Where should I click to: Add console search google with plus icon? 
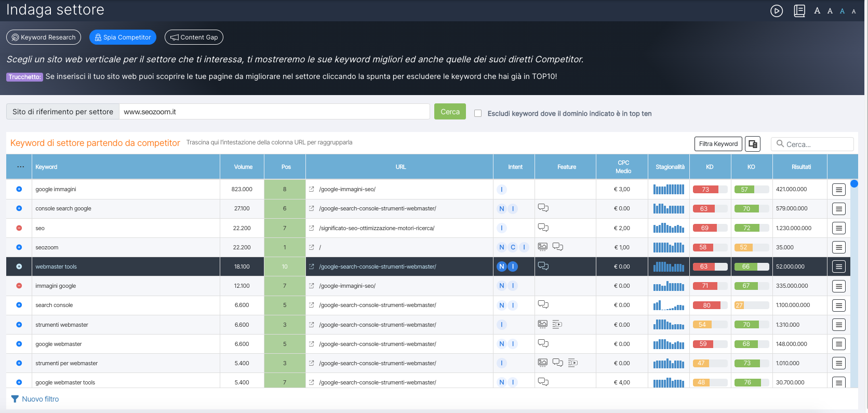click(19, 208)
